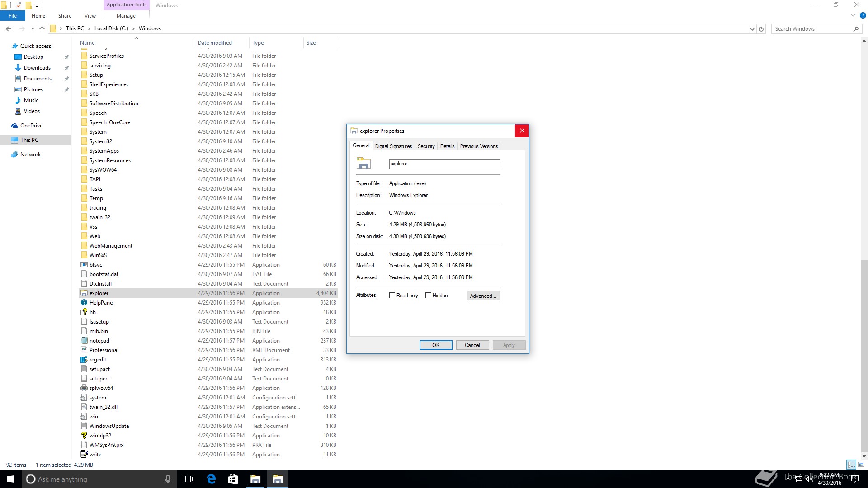
Task: Click Cortana Ask me anything box
Action: pos(99,479)
